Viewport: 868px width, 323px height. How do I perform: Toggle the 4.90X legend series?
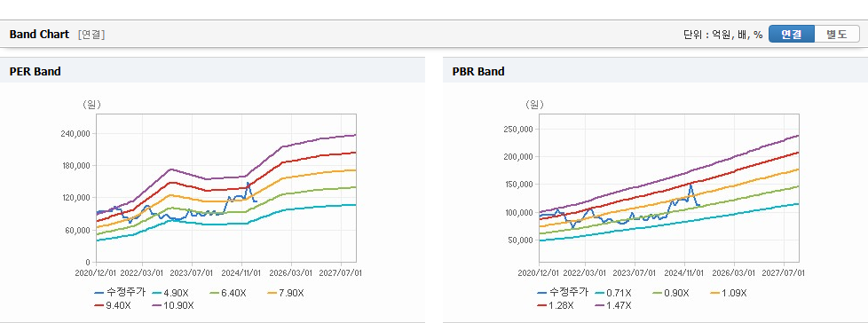pos(170,293)
